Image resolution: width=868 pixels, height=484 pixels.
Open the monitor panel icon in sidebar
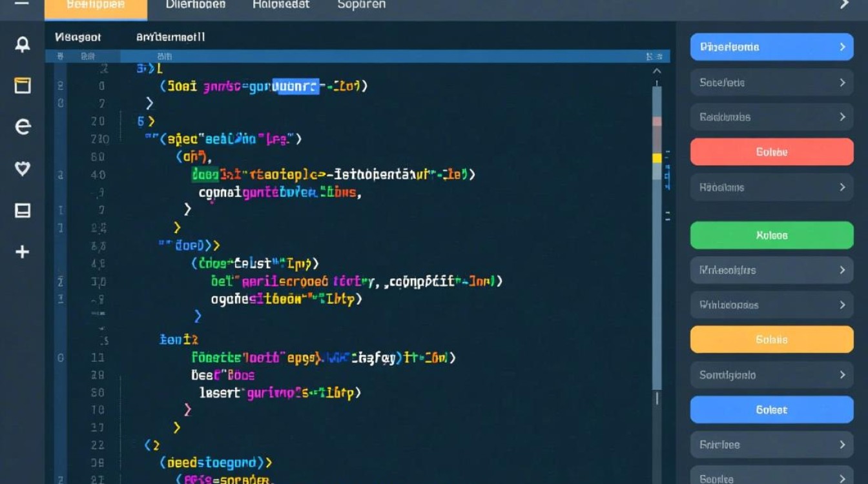tap(23, 210)
